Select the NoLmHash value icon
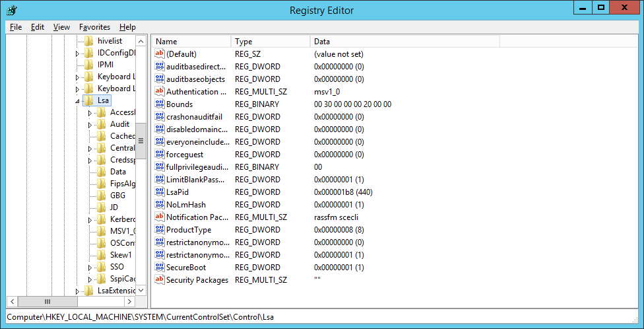Screen dimensions: 644x329 point(159,205)
